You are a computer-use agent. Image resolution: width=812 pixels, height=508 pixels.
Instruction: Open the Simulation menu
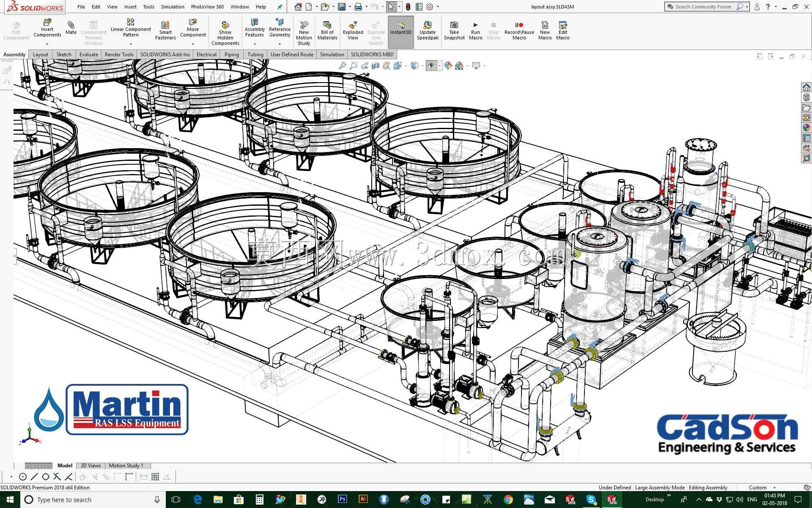click(x=173, y=7)
